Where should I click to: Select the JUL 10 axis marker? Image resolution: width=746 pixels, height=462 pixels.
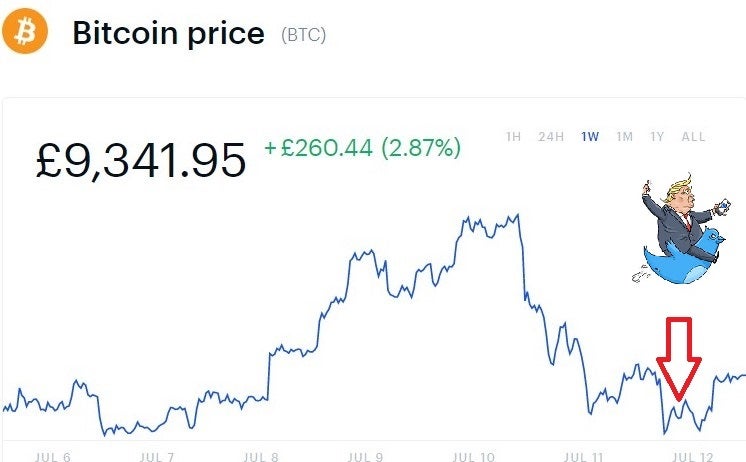click(x=472, y=456)
